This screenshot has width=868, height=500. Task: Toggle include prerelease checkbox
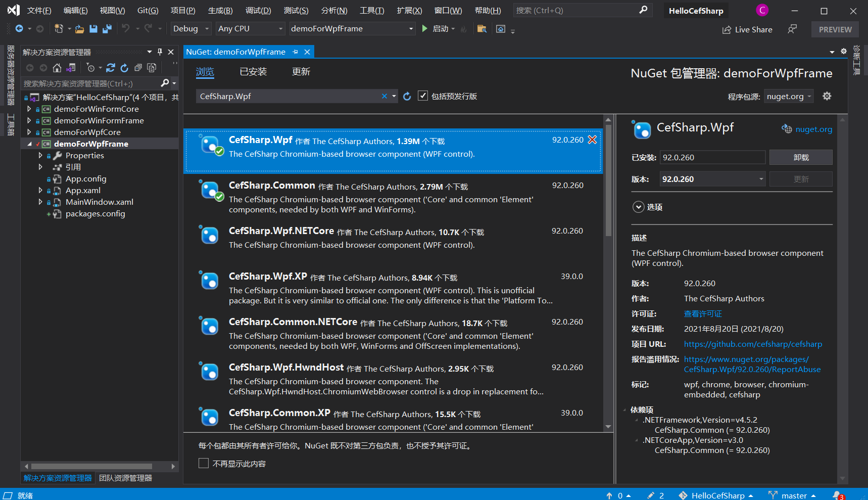(x=423, y=96)
